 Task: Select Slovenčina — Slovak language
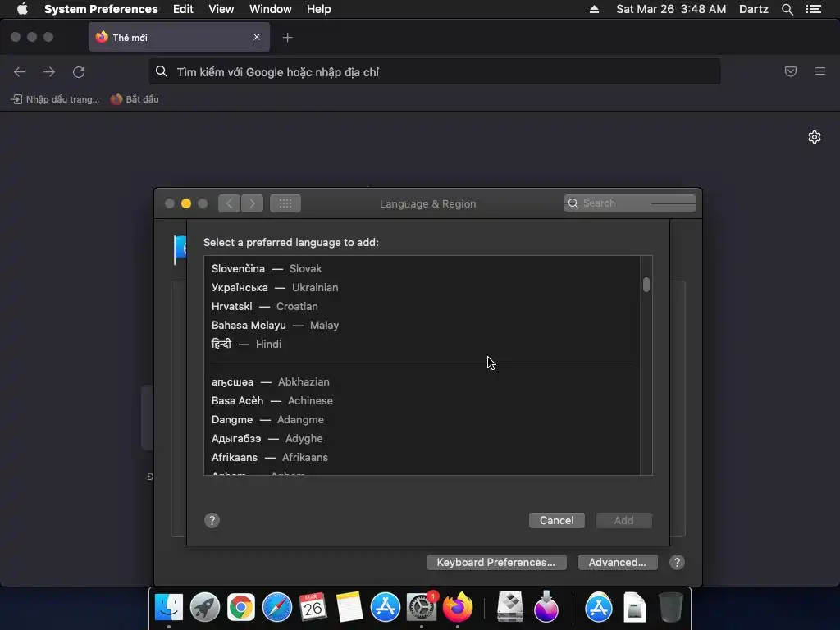pos(422,268)
